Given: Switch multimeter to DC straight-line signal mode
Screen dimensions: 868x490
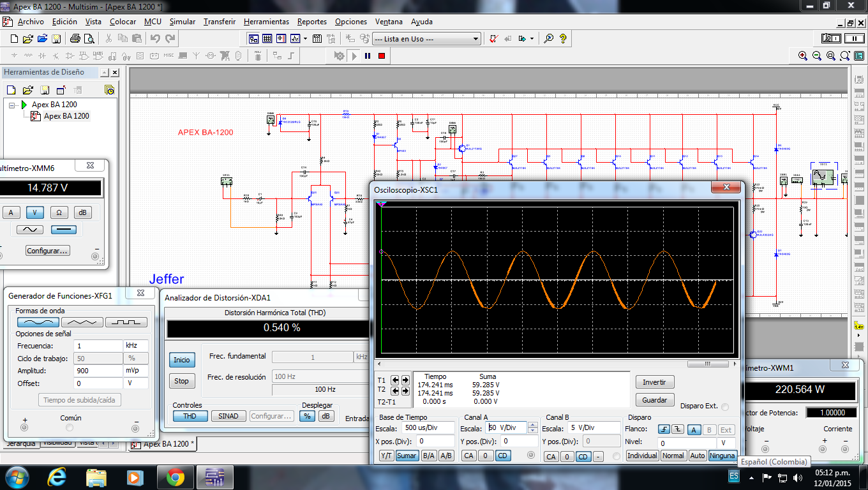Looking at the screenshot, I should tap(63, 230).
